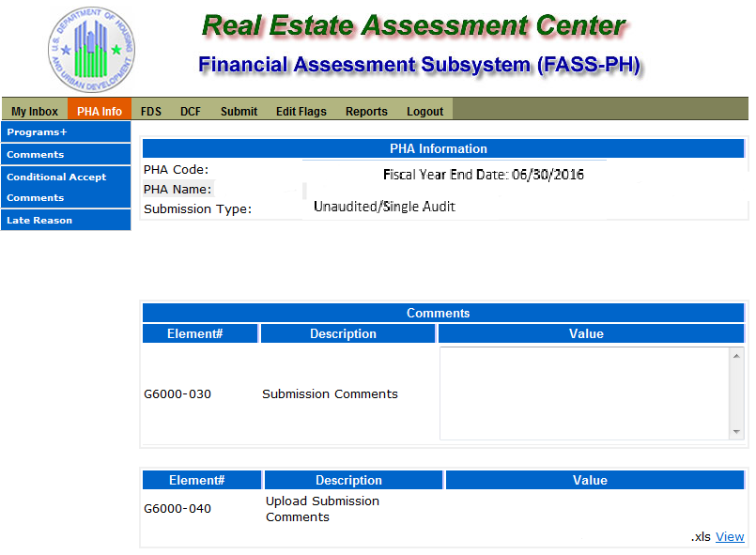The width and height of the screenshot is (756, 555).
Task: Click the HUD department seal logo
Action: click(x=92, y=49)
